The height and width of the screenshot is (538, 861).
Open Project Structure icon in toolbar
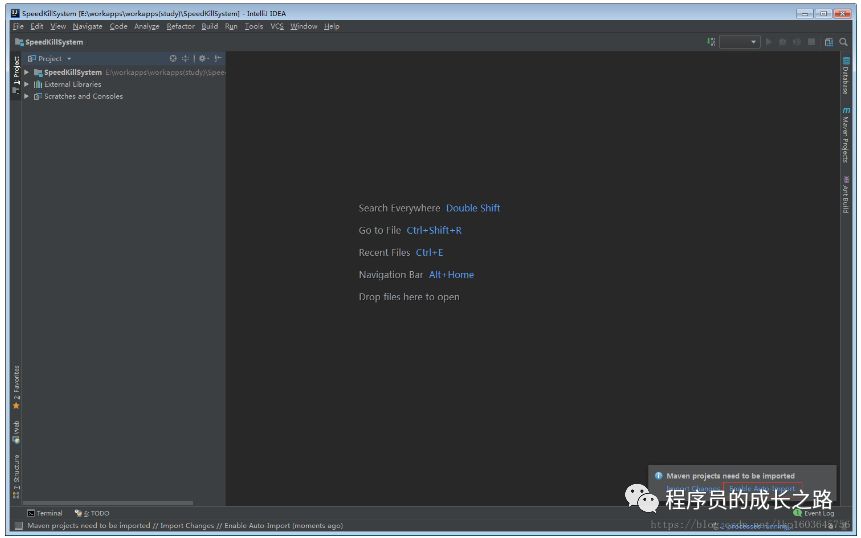829,42
